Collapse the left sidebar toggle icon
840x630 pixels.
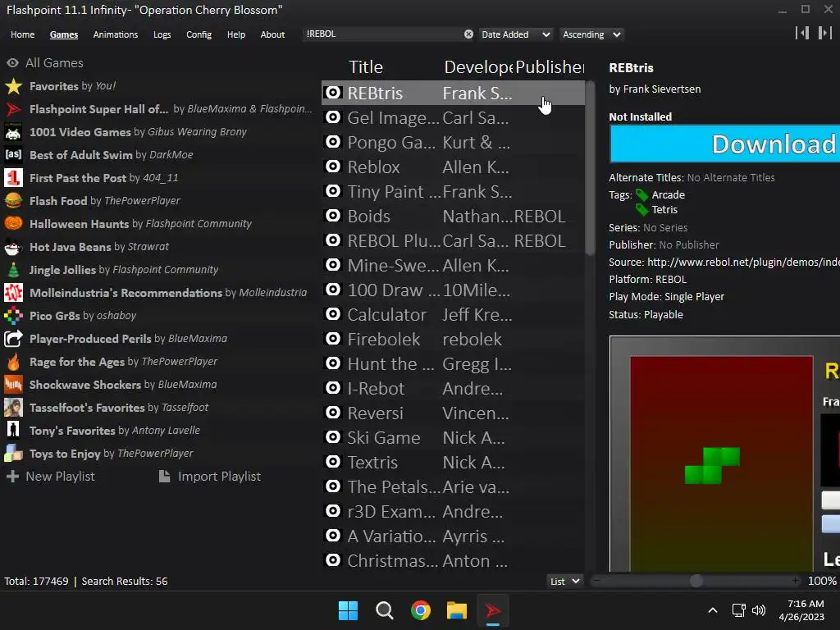point(802,33)
